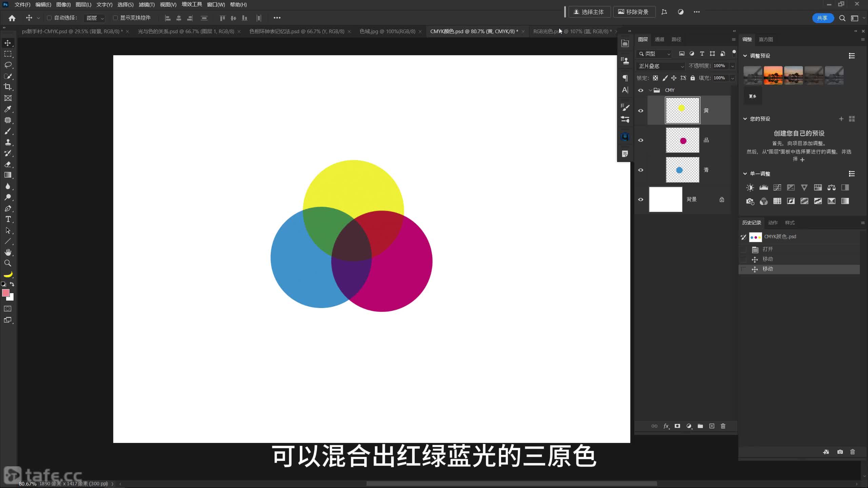Select the Zoom tool in toolbar
Screen dimensions: 868x488
(x=8, y=263)
